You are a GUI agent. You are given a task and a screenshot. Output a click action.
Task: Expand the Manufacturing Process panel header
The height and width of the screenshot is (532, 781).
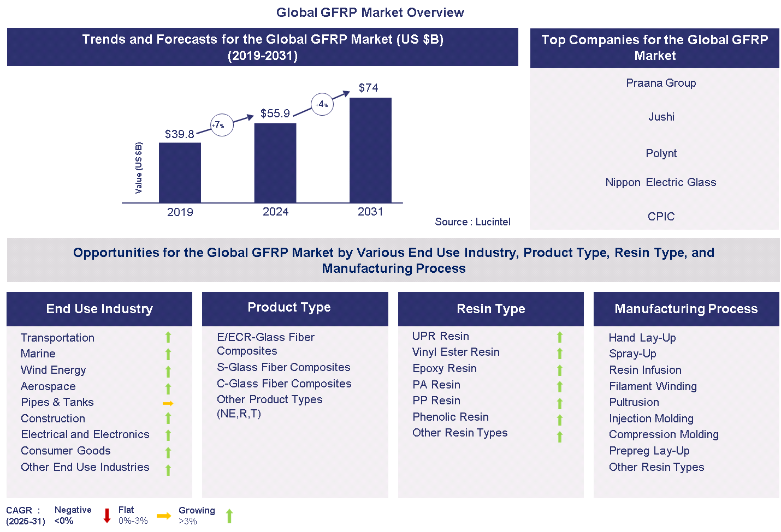(686, 309)
